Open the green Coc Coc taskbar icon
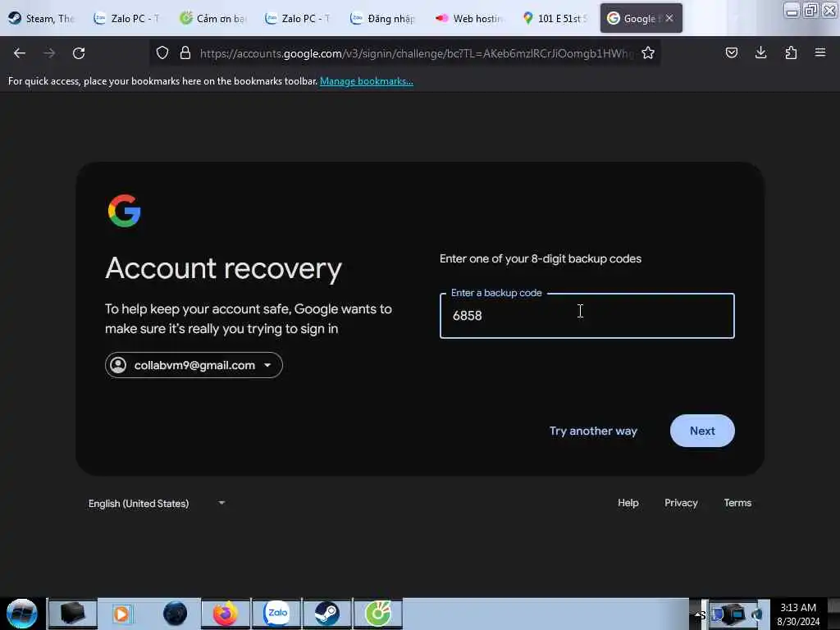 pos(377,614)
